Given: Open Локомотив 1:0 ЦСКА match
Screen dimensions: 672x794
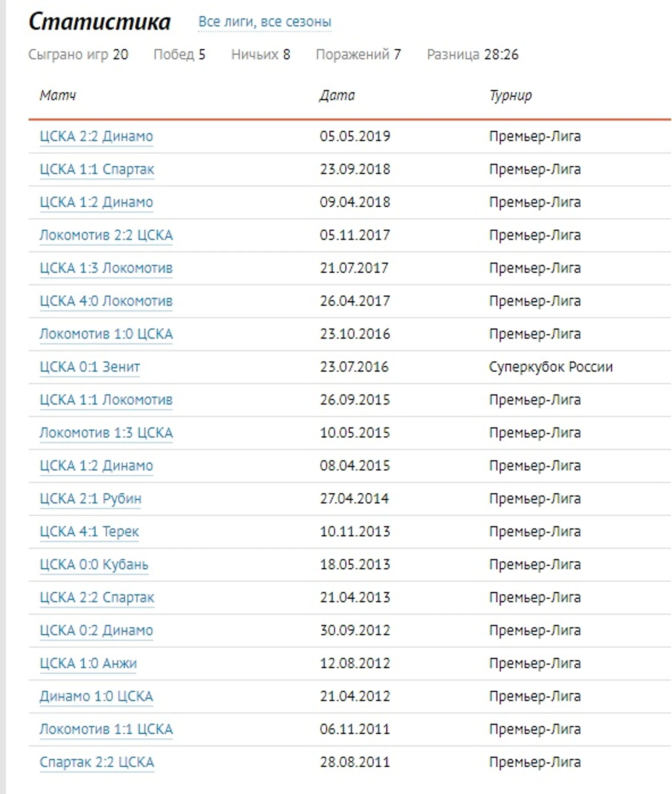Looking at the screenshot, I should pyautogui.click(x=106, y=334).
